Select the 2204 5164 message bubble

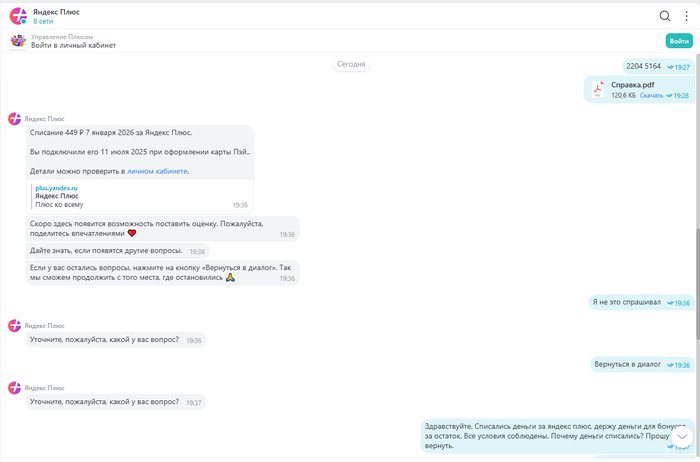point(643,66)
